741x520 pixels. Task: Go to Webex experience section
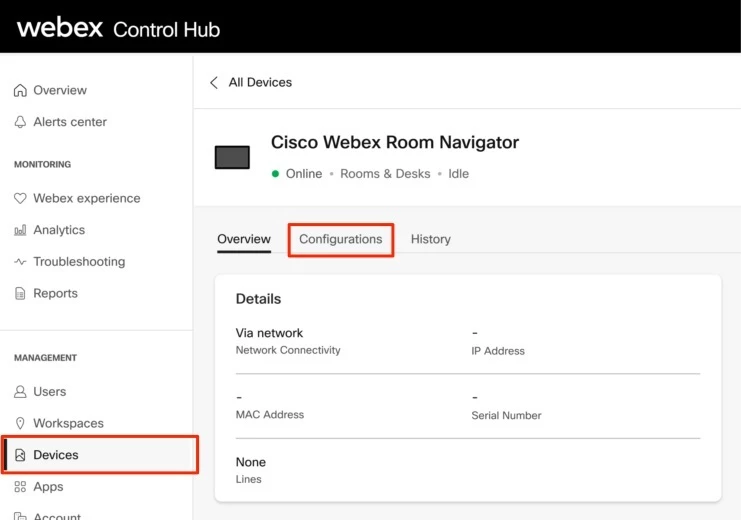coord(87,198)
